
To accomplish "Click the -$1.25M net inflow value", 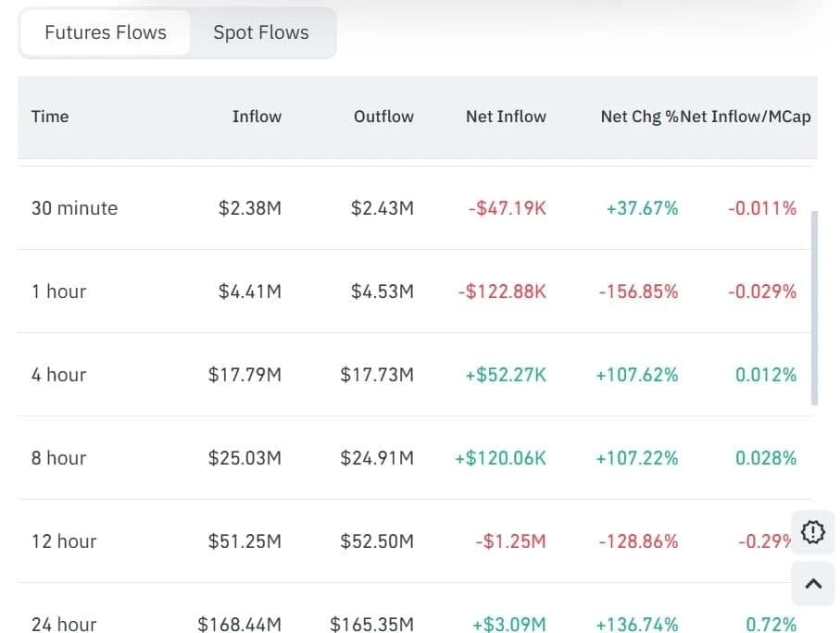I will pyautogui.click(x=510, y=541).
